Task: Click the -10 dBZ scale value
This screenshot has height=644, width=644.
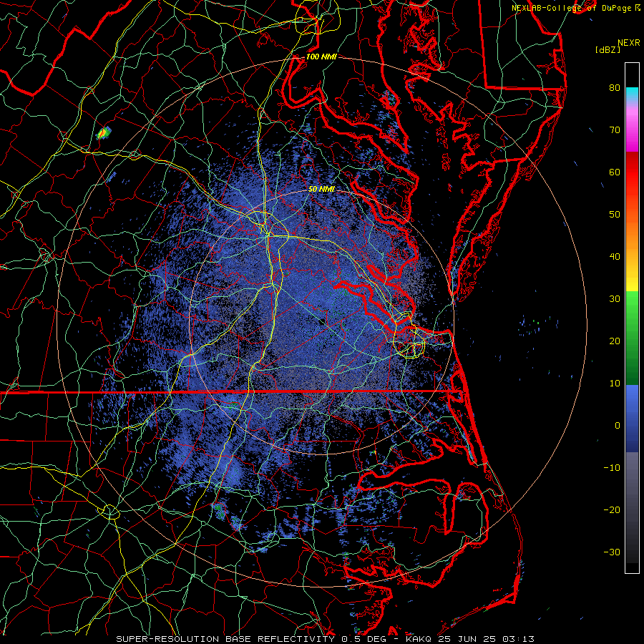Action: coord(612,468)
